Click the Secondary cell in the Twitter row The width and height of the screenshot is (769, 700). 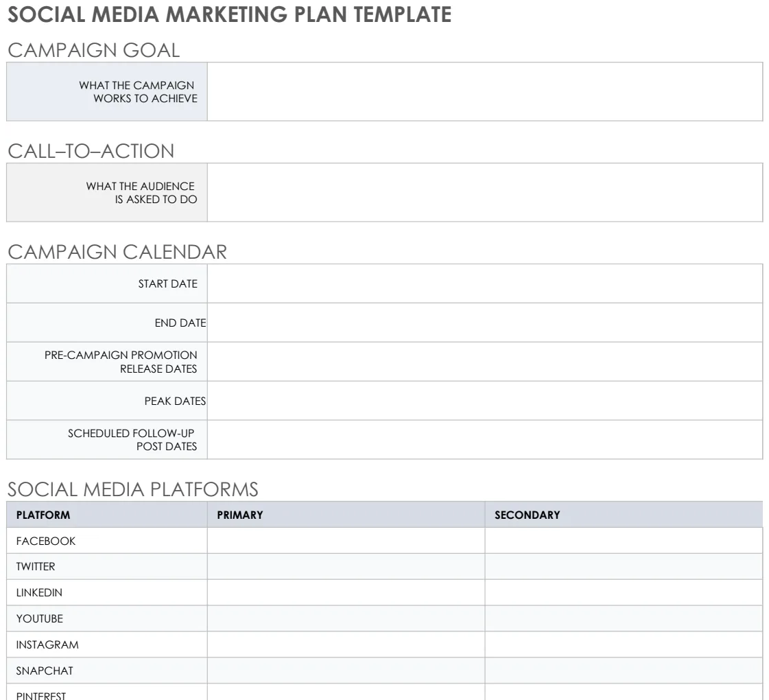(624, 567)
